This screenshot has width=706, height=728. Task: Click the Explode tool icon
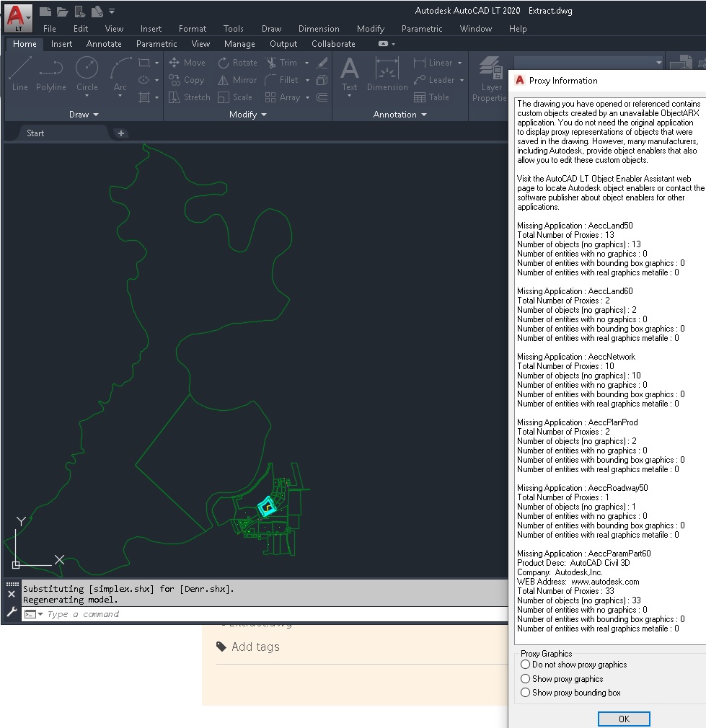pos(322,80)
